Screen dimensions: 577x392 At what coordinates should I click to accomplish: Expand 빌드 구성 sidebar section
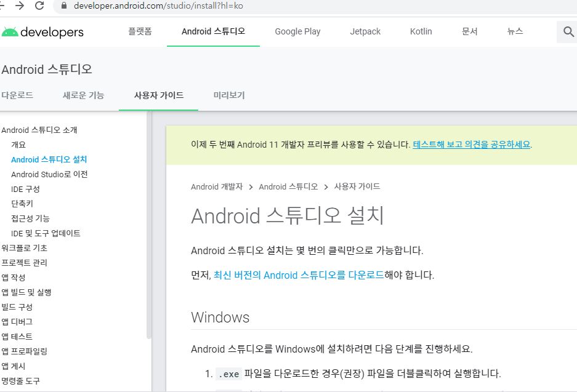click(17, 306)
